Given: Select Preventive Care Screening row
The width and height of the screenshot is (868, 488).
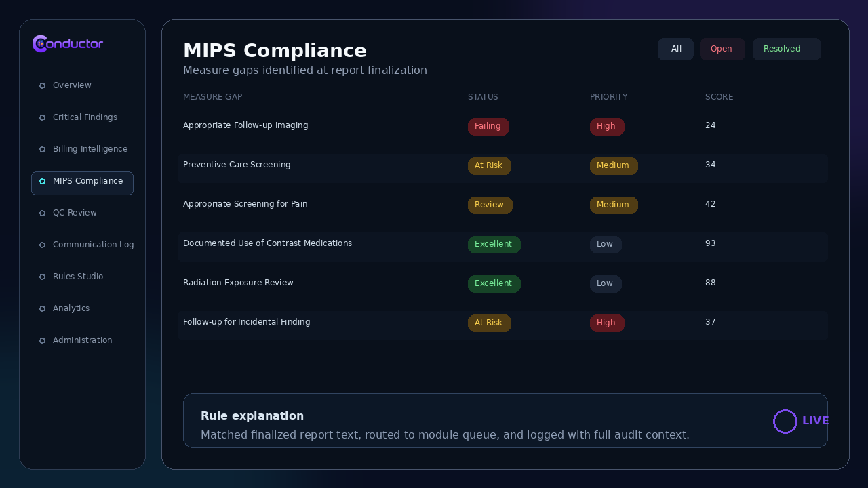Looking at the screenshot, I should point(502,168).
